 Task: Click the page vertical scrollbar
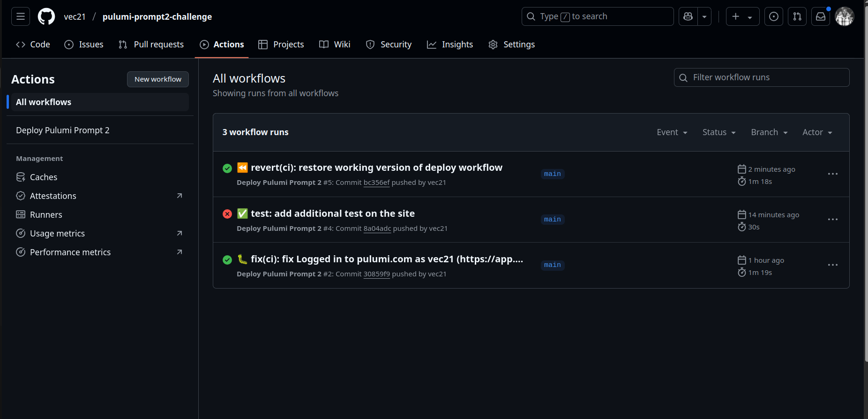866,183
